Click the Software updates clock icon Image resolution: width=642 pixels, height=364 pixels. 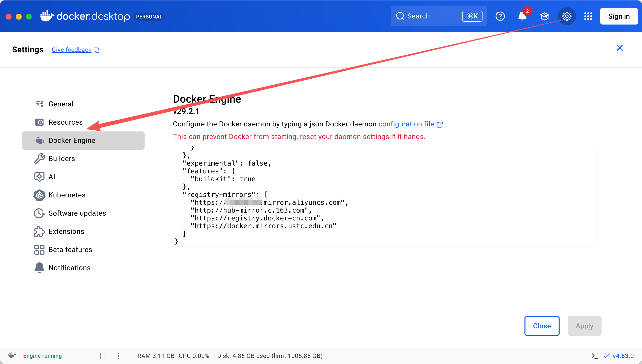39,213
